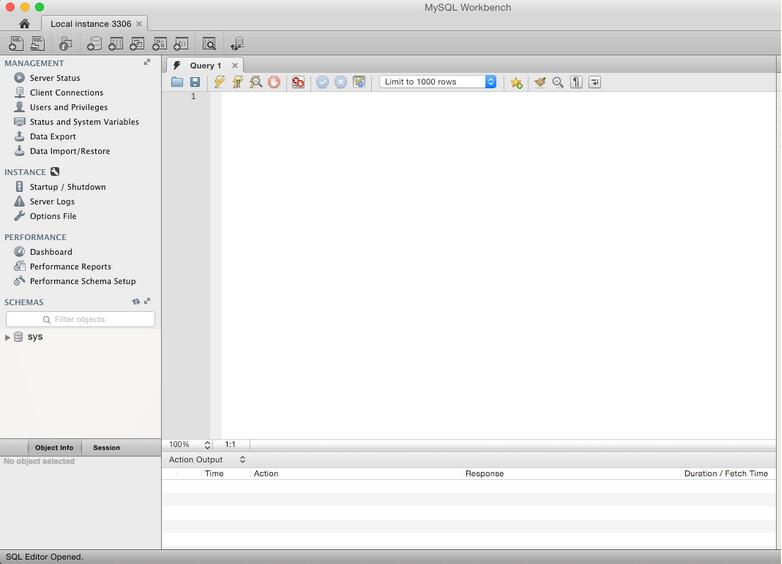Open SQL script file in main toolbar

38,43
